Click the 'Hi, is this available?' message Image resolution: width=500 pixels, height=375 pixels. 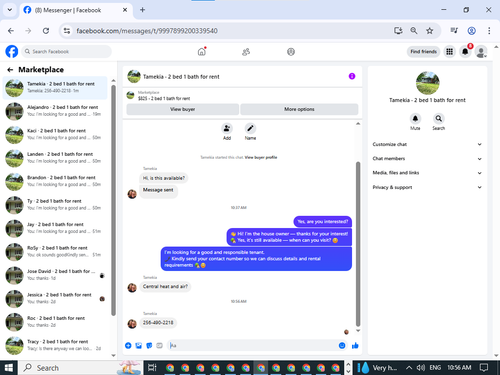pos(164,178)
